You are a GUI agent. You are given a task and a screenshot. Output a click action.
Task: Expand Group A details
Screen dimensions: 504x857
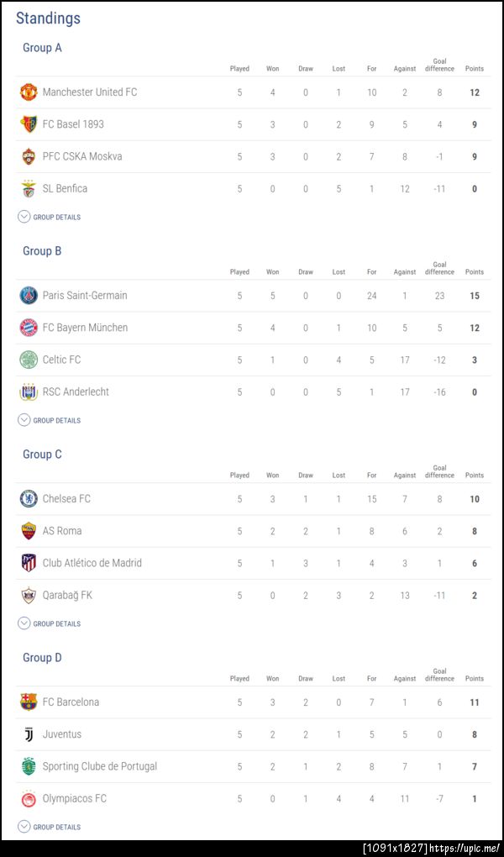tap(50, 217)
